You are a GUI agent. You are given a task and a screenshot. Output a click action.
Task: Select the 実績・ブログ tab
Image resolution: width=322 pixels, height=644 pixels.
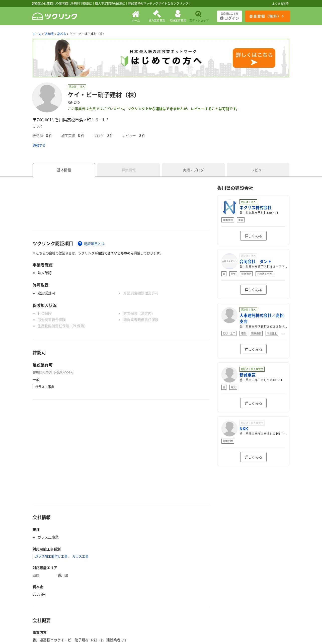pyautogui.click(x=193, y=170)
